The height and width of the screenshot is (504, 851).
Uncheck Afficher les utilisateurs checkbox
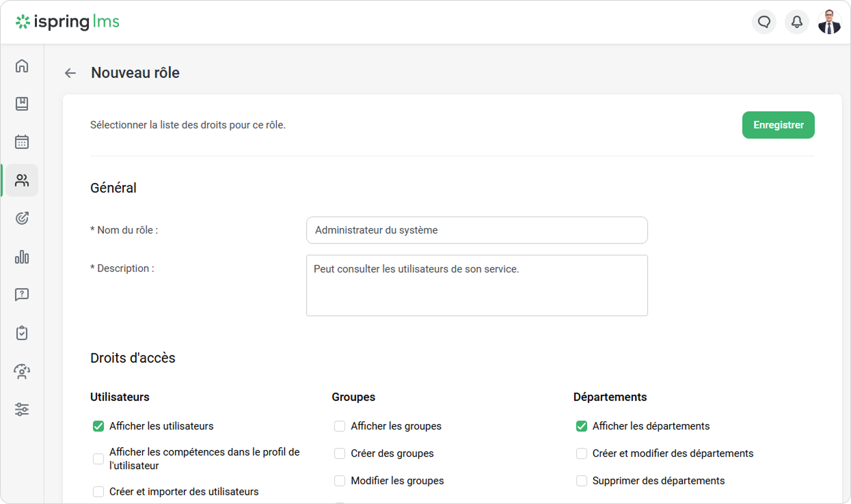click(98, 426)
